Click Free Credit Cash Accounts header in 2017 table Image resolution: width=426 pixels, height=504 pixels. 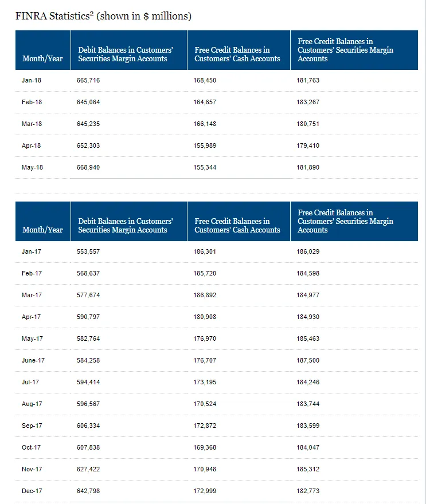tap(237, 226)
